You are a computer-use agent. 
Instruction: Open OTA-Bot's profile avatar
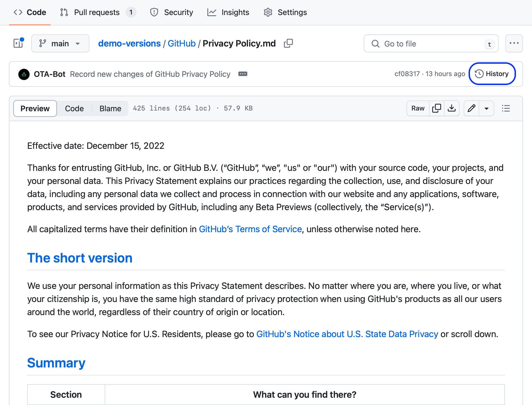pos(24,74)
